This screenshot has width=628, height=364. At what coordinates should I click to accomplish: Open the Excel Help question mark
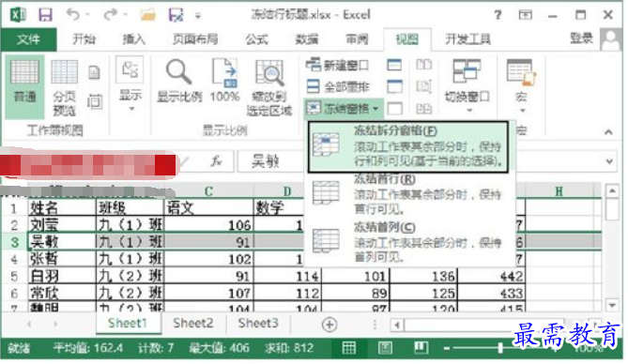[x=498, y=15]
